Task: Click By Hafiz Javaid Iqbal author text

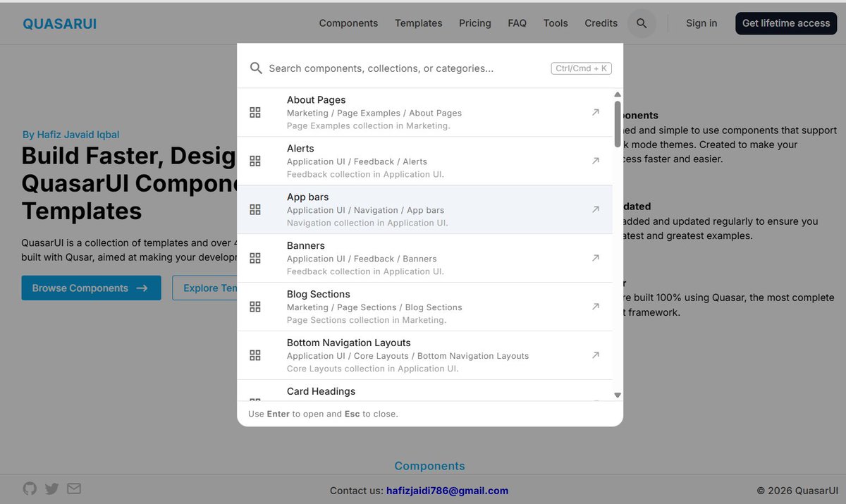Action: [70, 135]
